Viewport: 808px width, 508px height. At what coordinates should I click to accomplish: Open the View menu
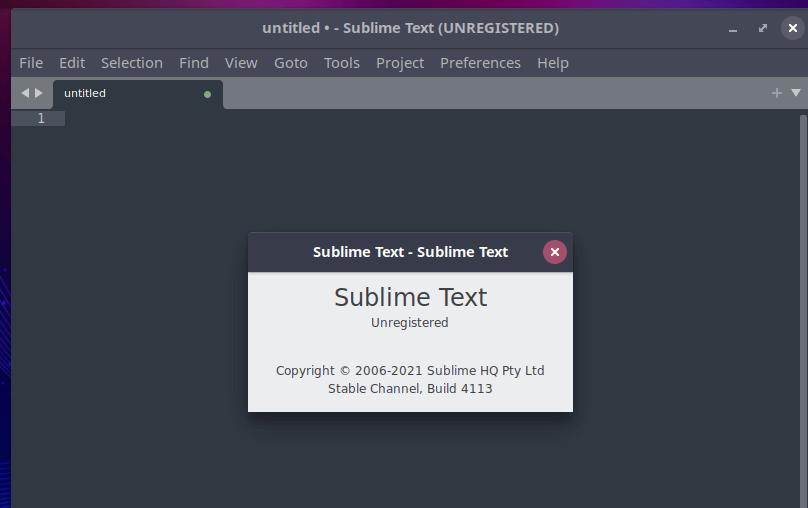pos(241,63)
